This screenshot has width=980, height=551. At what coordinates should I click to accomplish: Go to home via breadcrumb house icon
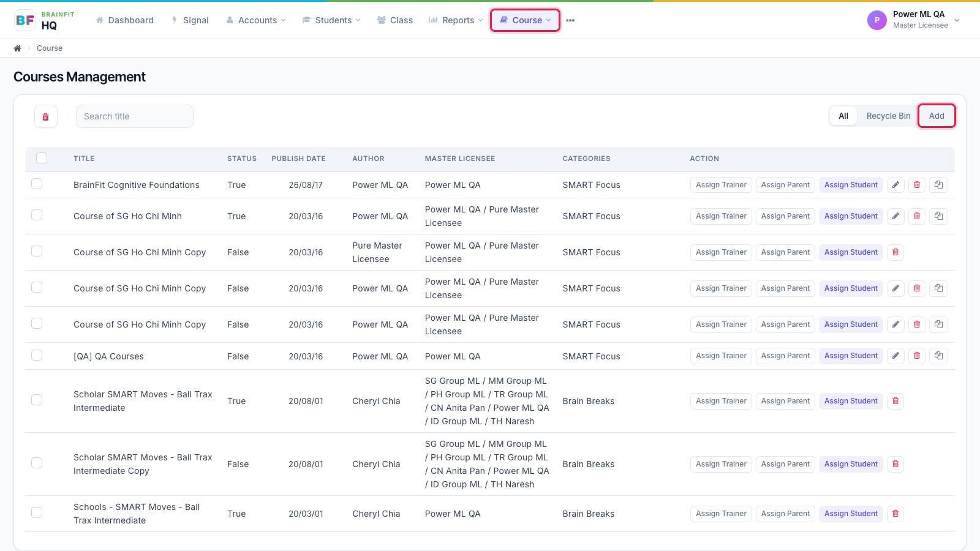pos(17,48)
